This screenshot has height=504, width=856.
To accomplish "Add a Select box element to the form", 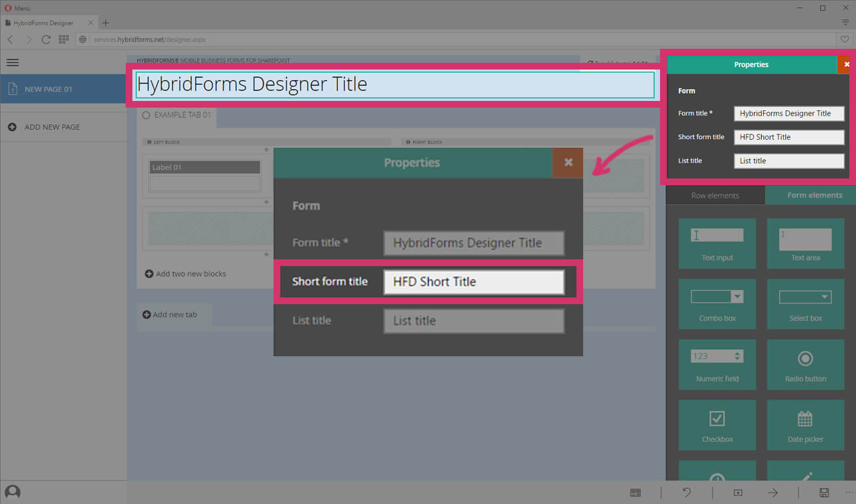I will 805,304.
